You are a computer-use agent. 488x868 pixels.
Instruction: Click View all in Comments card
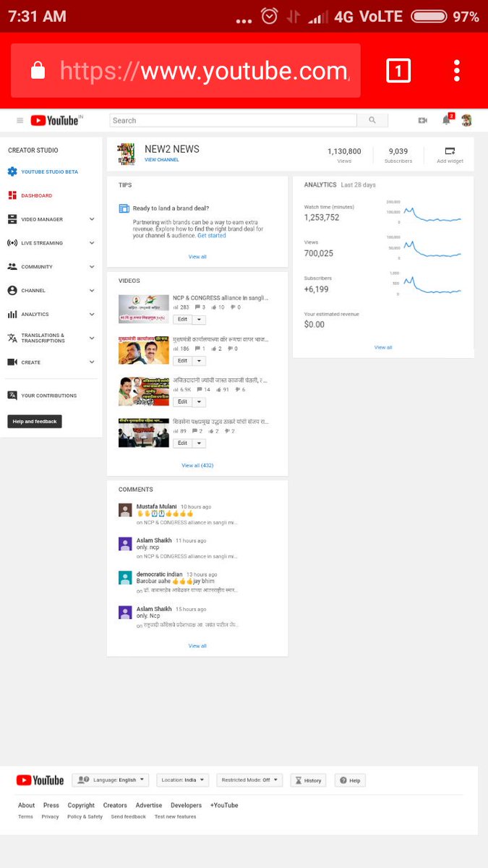(197, 646)
